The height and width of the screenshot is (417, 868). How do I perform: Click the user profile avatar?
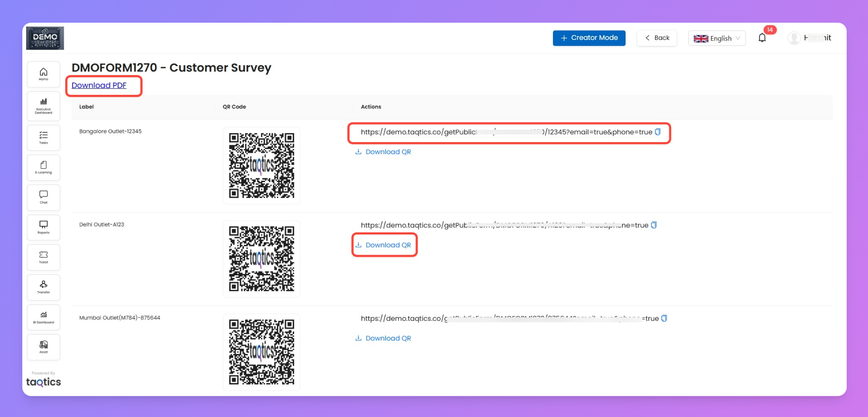794,38
